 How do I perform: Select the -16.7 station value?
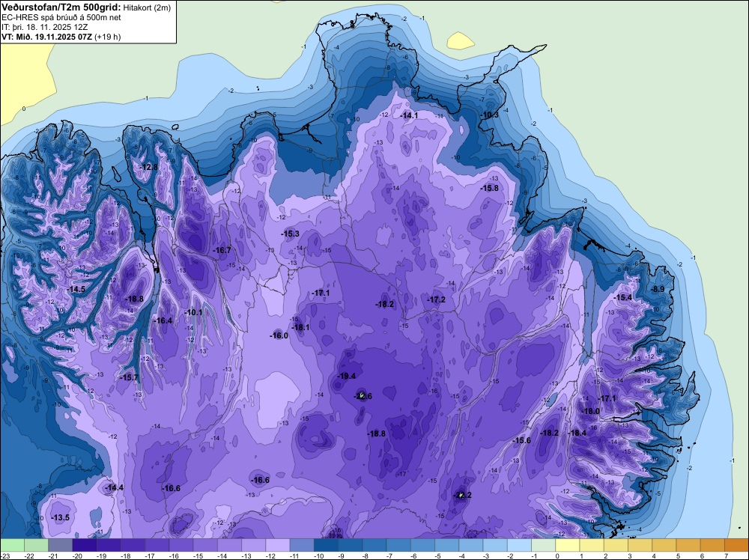[222, 250]
